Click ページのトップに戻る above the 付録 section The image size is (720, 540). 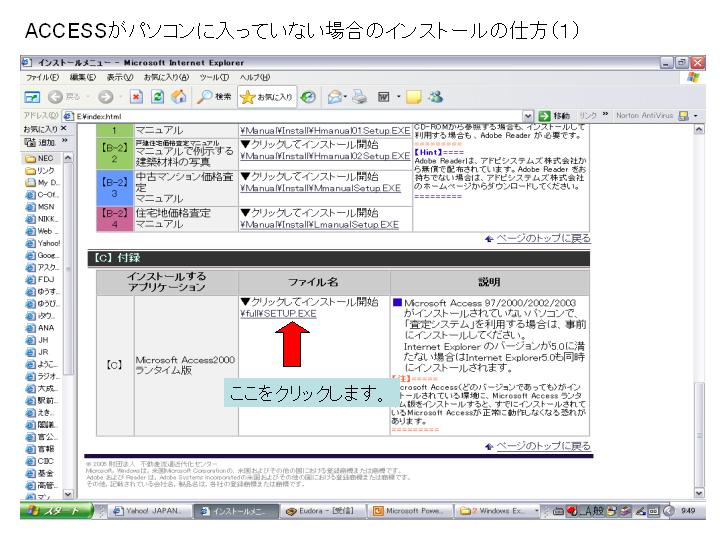544,238
